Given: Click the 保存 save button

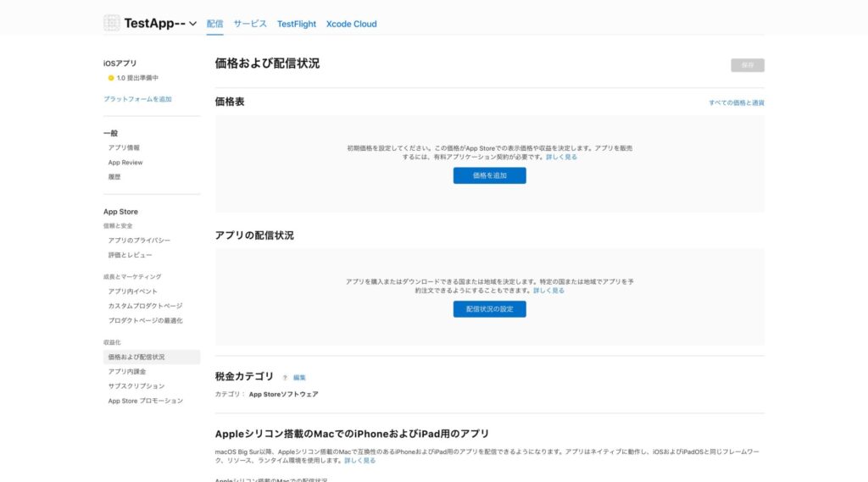Looking at the screenshot, I should (x=748, y=65).
